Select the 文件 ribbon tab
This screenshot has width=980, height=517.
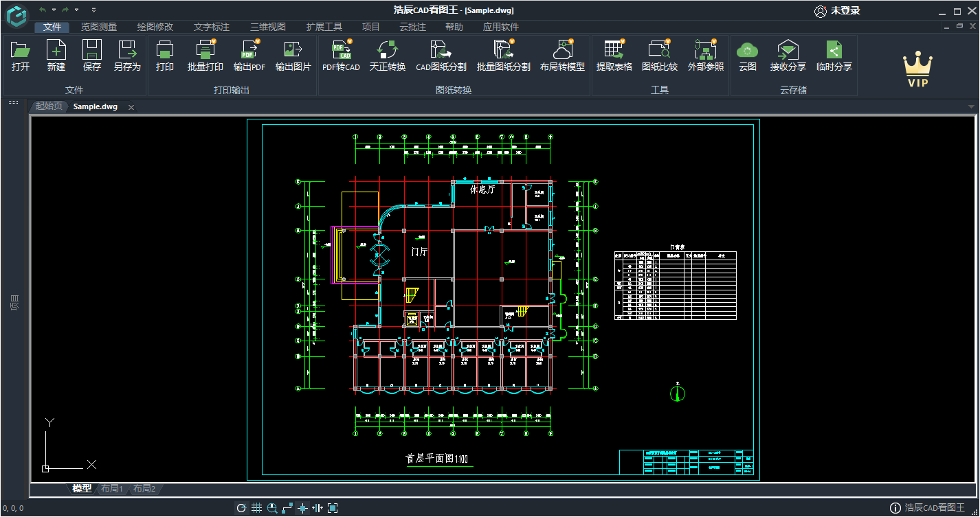52,27
